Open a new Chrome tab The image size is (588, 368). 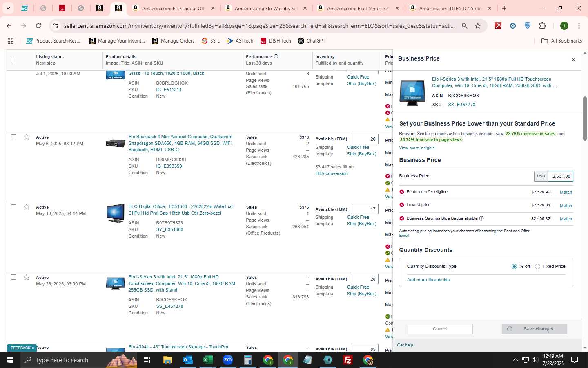504,8
